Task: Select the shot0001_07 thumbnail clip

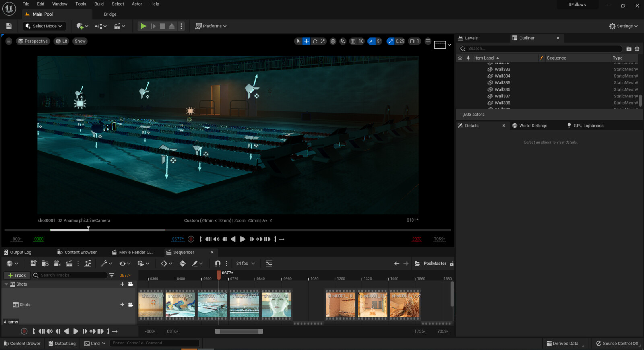Action: (180, 305)
